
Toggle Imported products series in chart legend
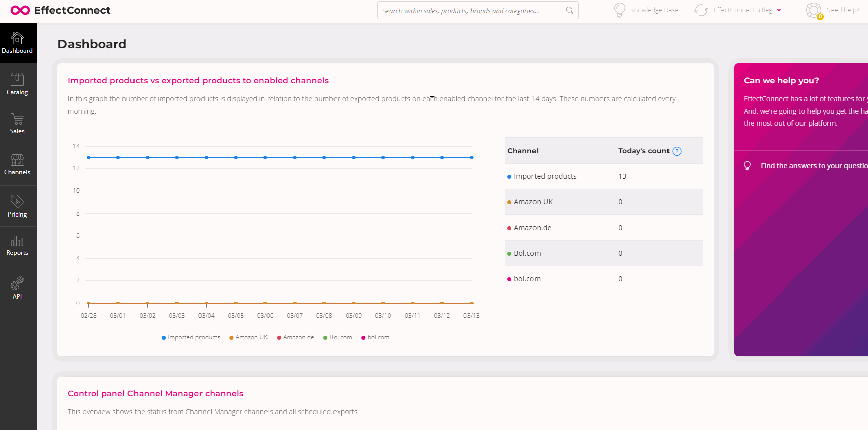pyautogui.click(x=190, y=337)
